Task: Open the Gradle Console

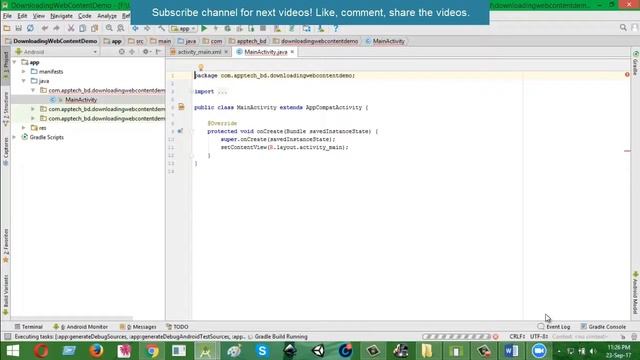Action: 603,327
